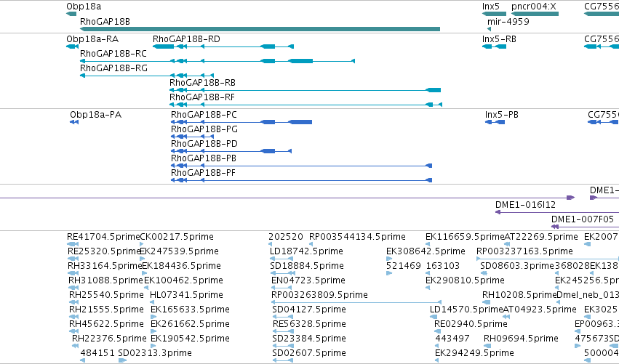The height and width of the screenshot is (364, 619).
Task: Click the LD18742.5prime EST label
Action: click(x=306, y=251)
